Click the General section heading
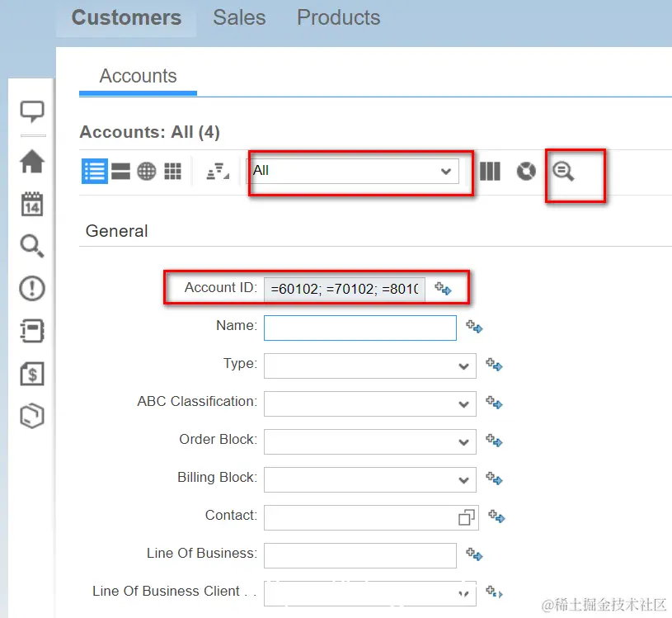This screenshot has height=618, width=672. [116, 231]
